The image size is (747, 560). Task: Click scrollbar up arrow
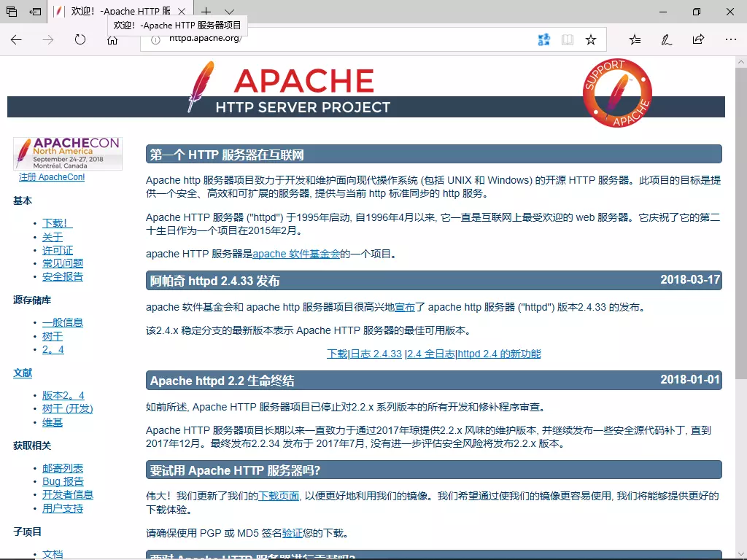[741, 62]
